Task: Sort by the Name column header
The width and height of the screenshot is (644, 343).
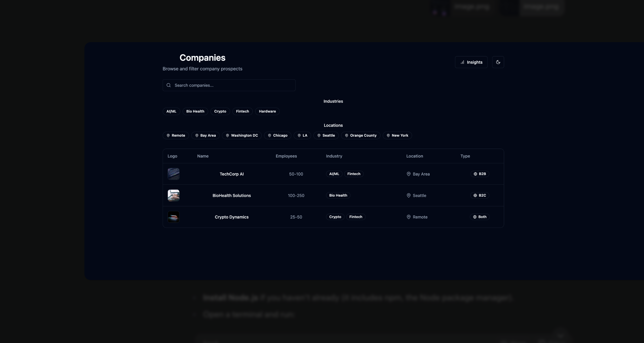Action: coord(203,156)
